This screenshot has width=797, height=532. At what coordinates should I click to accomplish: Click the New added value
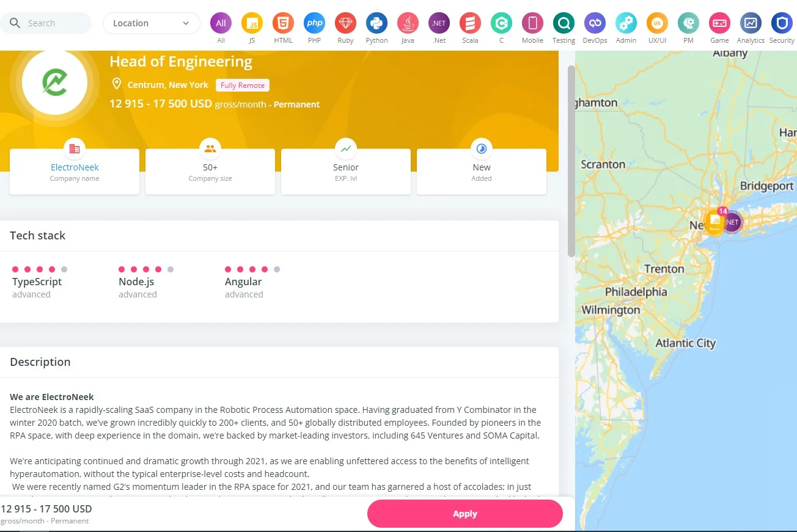click(x=482, y=167)
